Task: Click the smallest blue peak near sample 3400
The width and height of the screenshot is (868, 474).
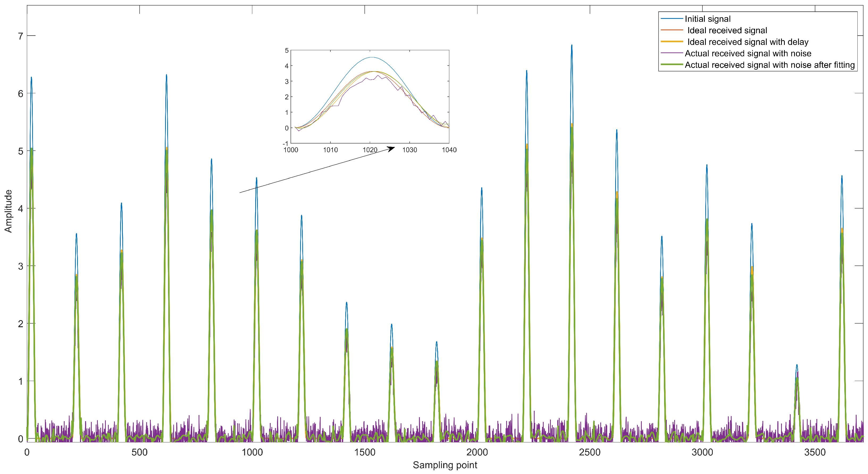Action: [x=796, y=365]
